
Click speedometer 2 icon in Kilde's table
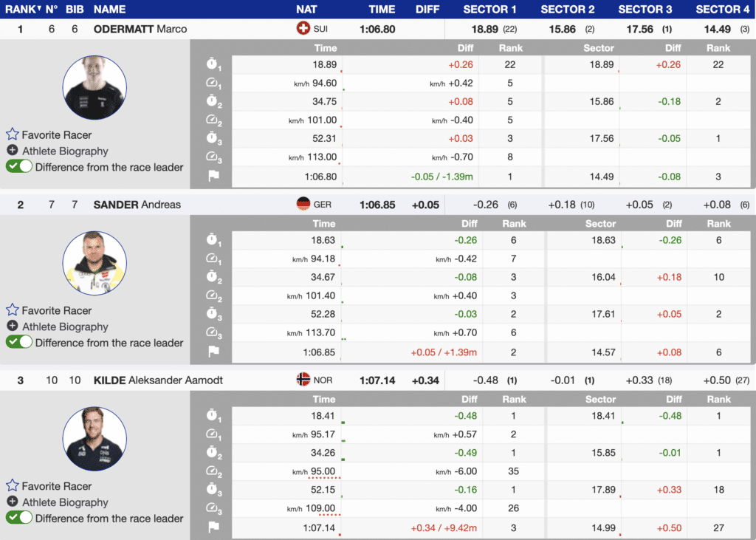[x=213, y=471]
